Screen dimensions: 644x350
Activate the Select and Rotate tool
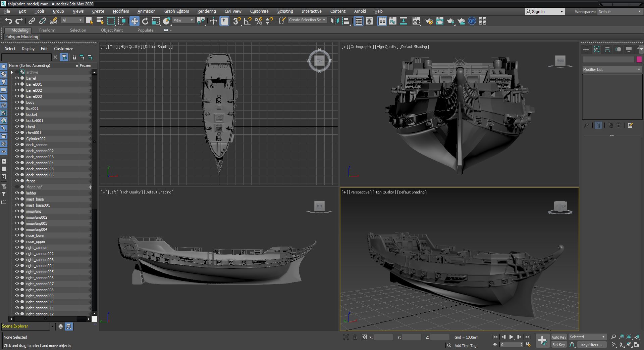pyautogui.click(x=145, y=21)
